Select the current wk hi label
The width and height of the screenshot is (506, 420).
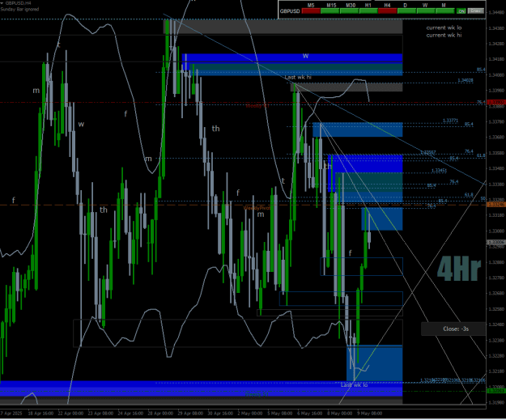pos(444,35)
